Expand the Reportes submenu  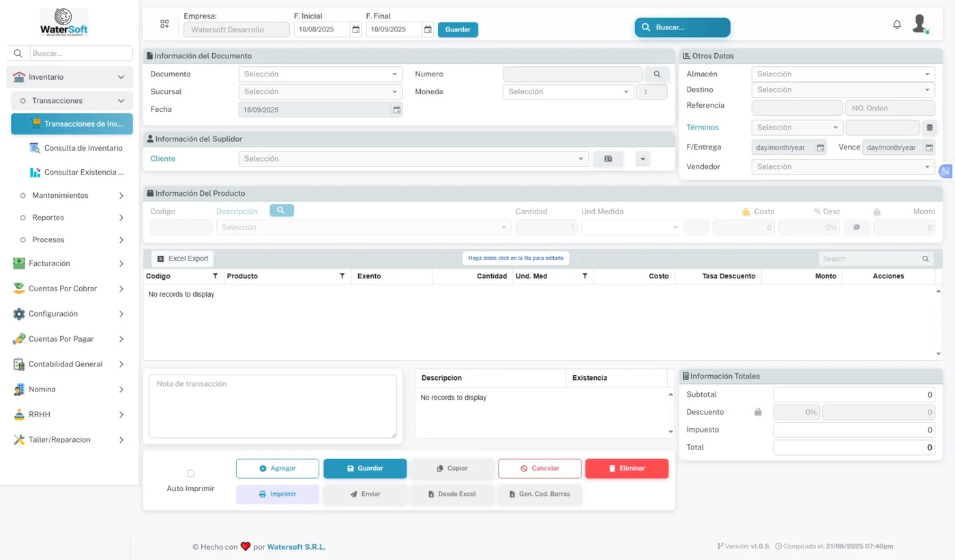(72, 218)
